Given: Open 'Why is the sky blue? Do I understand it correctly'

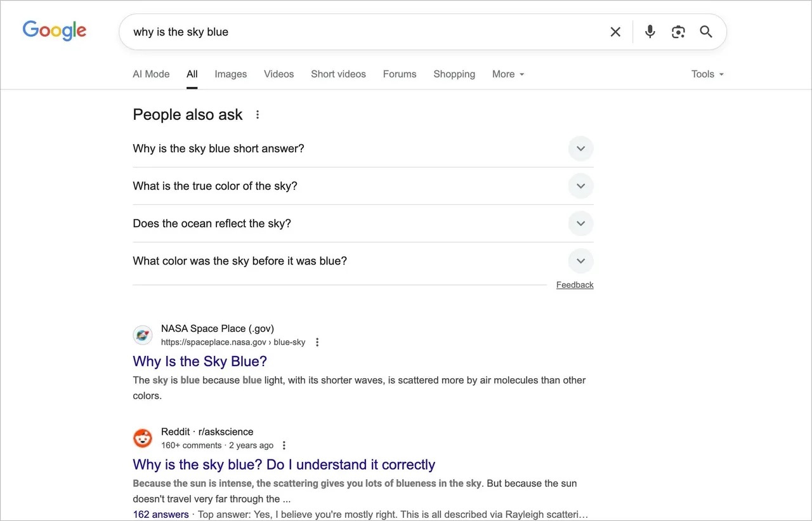Looking at the screenshot, I should click(x=284, y=465).
